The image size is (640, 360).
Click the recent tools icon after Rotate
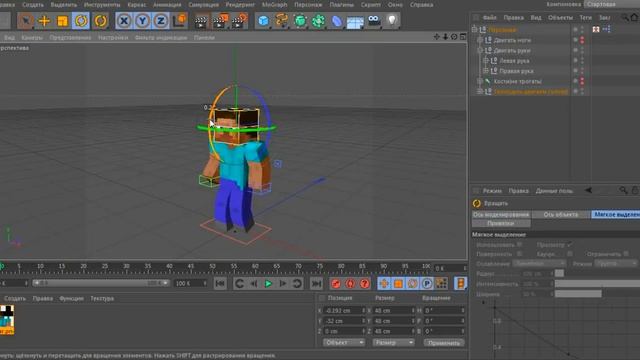[x=100, y=21]
